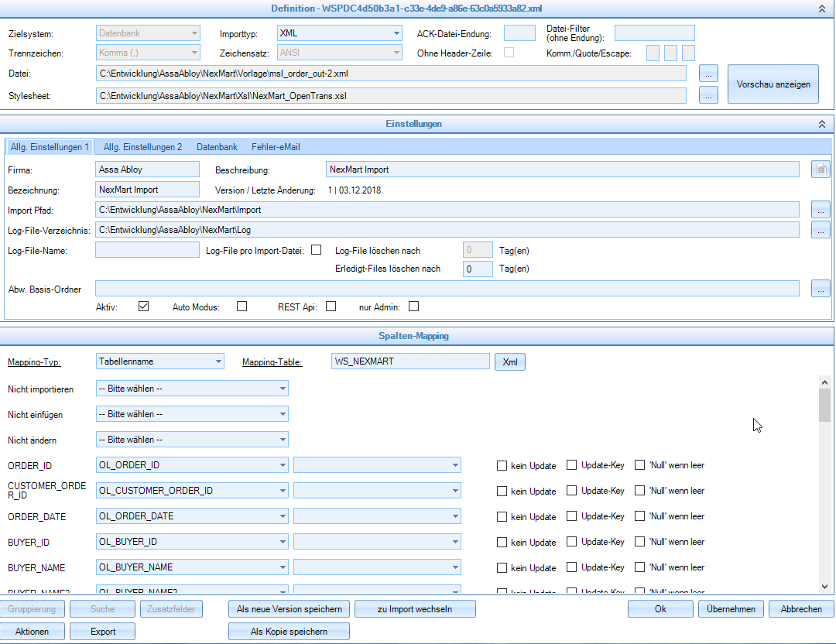Open the Importtyp XML dropdown
The height and width of the screenshot is (644, 836).
pos(396,33)
